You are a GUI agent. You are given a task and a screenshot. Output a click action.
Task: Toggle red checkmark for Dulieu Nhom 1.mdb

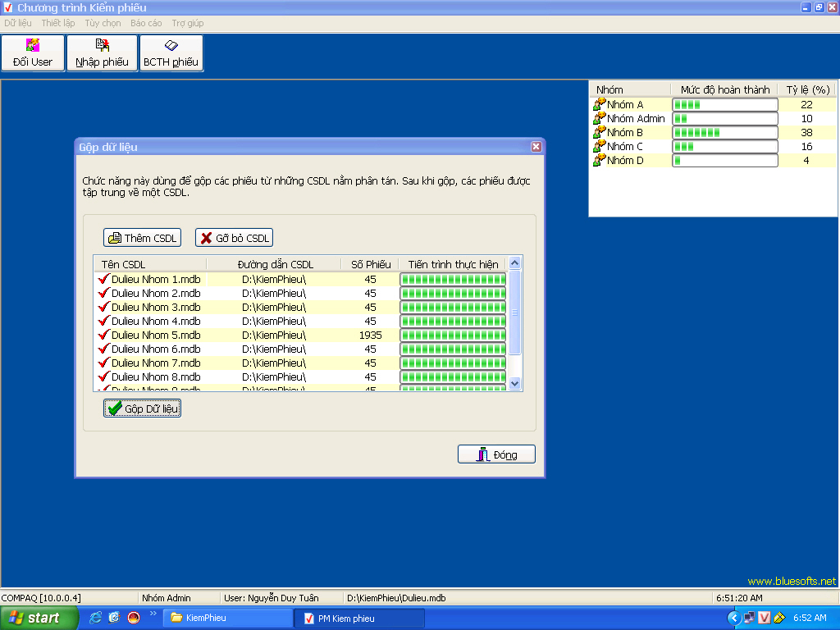click(103, 279)
